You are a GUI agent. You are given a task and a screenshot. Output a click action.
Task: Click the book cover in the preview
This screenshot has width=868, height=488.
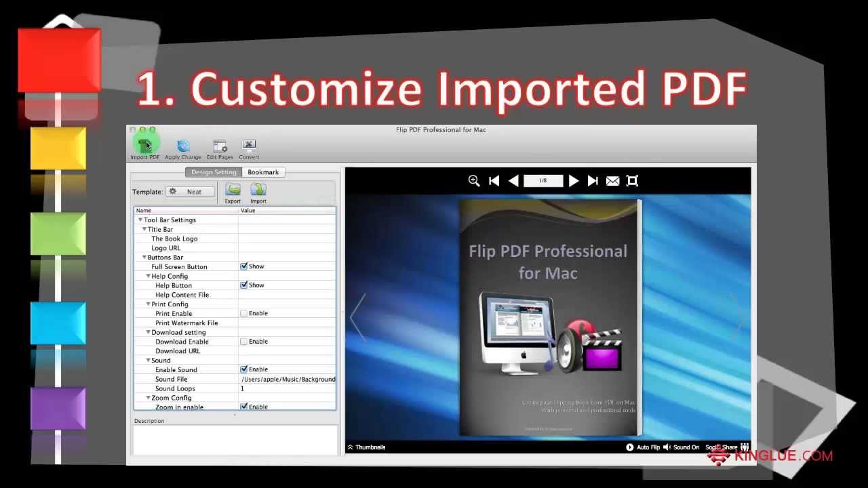(x=549, y=318)
